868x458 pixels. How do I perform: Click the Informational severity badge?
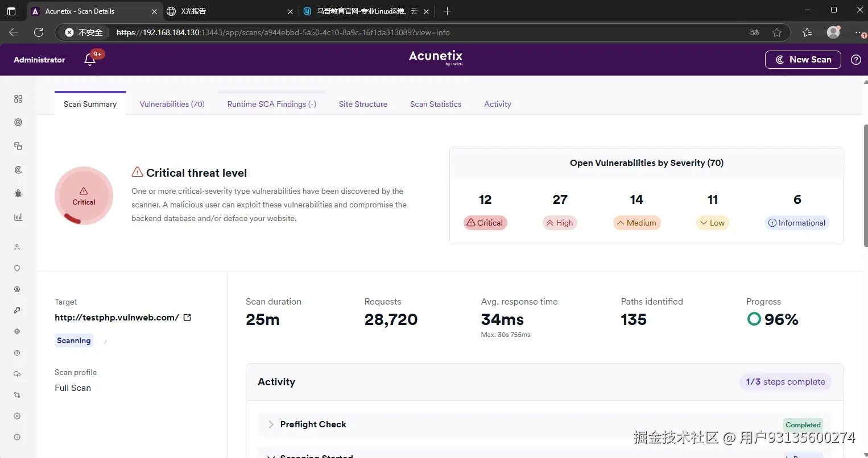pos(797,223)
